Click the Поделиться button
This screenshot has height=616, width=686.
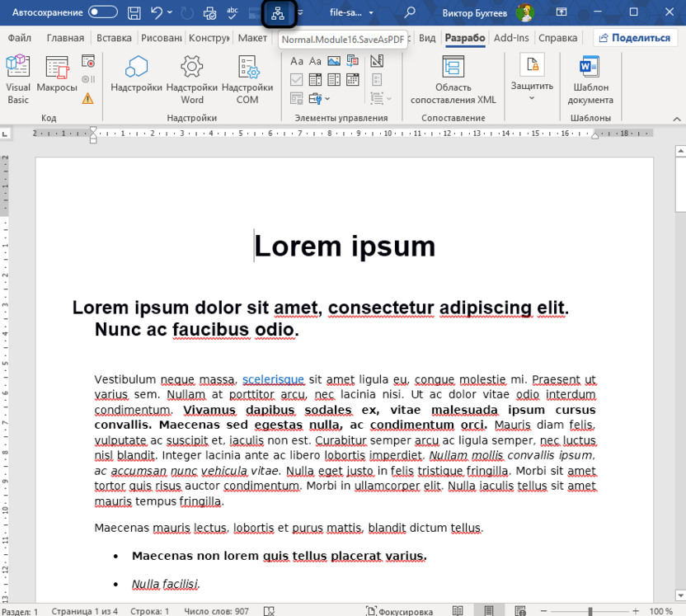point(635,38)
